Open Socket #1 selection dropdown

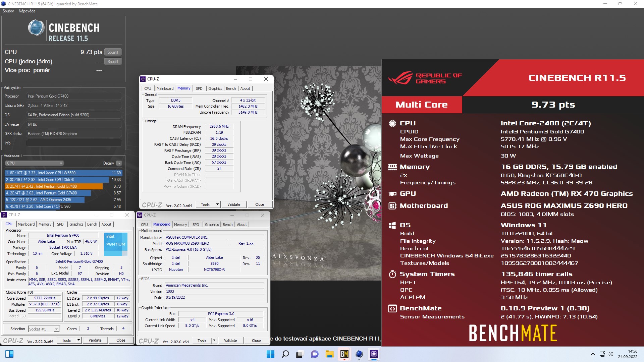44,329
